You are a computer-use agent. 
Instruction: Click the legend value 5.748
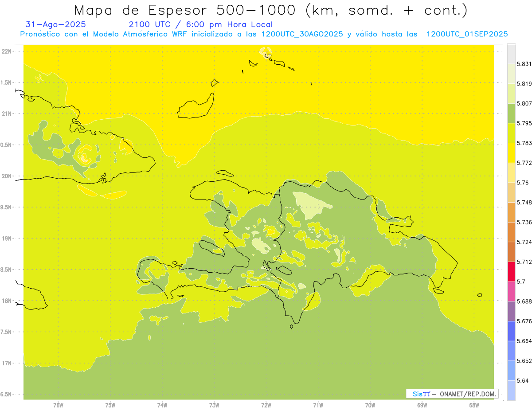(525, 203)
